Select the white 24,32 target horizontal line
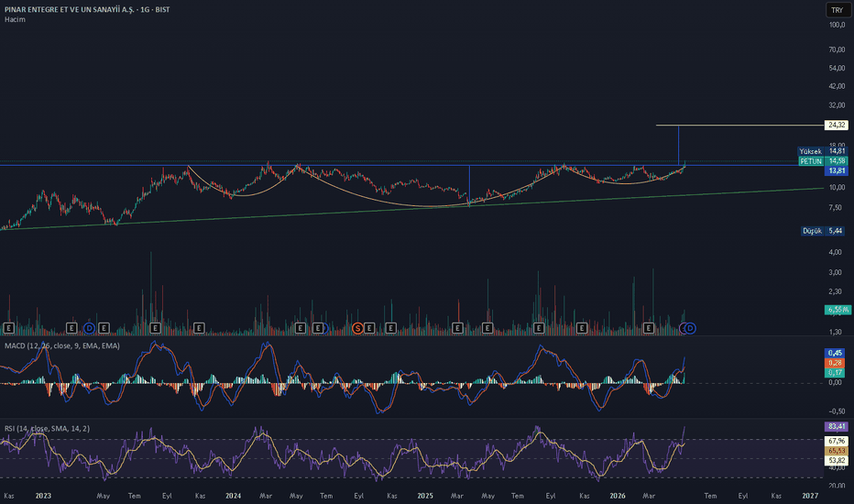The image size is (854, 504). coord(739,126)
